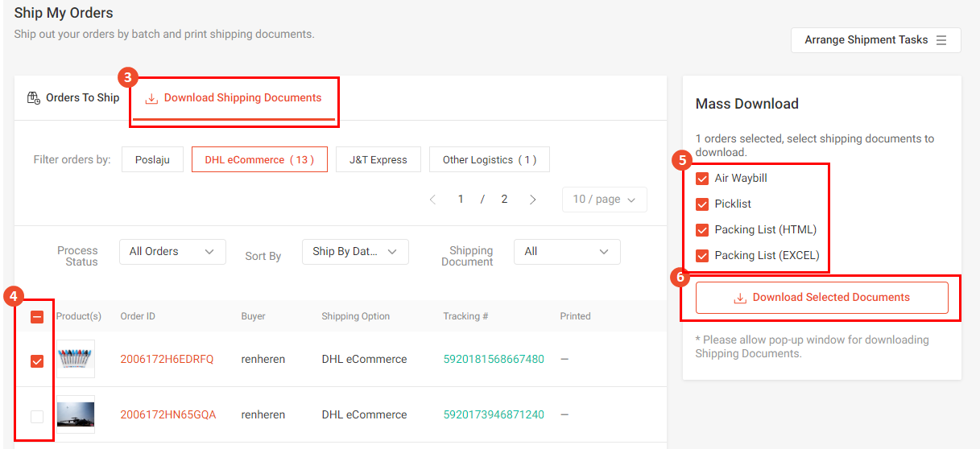Image resolution: width=980 pixels, height=449 pixels.
Task: Uncheck order 2006172H6EDRFQ checkbox
Action: click(37, 361)
